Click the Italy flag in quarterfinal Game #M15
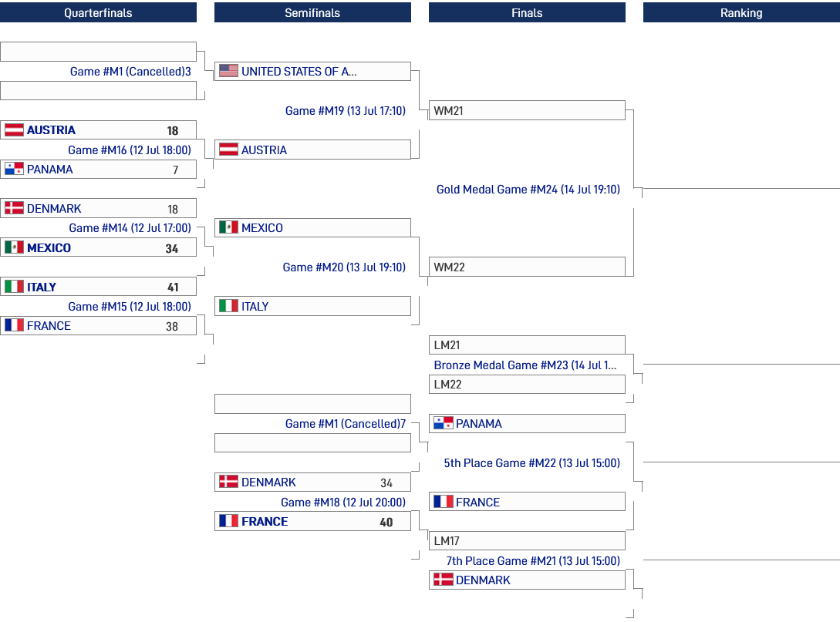The width and height of the screenshot is (840, 622). click(14, 287)
